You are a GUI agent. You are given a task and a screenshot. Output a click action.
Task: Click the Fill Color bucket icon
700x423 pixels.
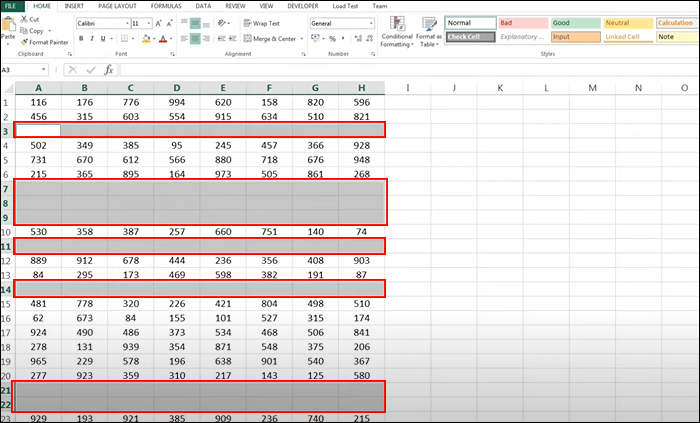coord(146,39)
